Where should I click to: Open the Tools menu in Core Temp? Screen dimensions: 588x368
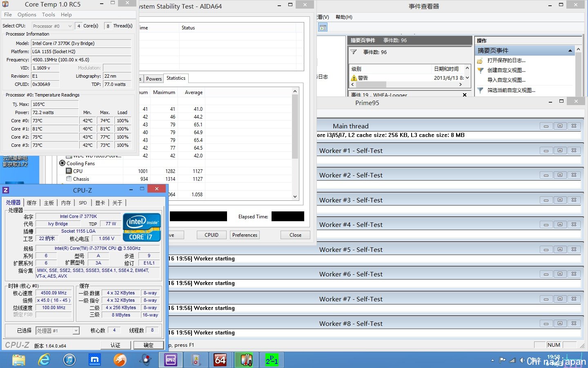tap(49, 15)
